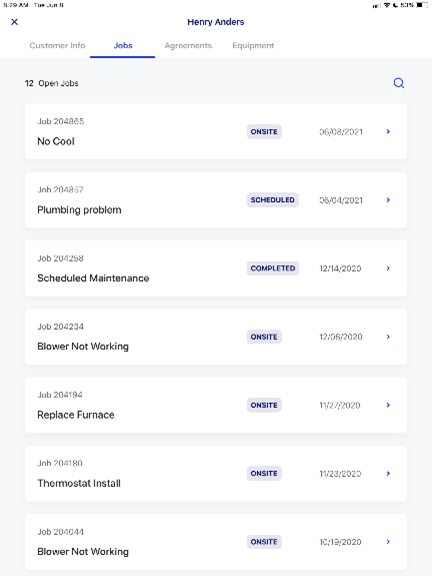Select the 'Plumbing problem' job title
This screenshot has height=576, width=432.
(x=79, y=210)
